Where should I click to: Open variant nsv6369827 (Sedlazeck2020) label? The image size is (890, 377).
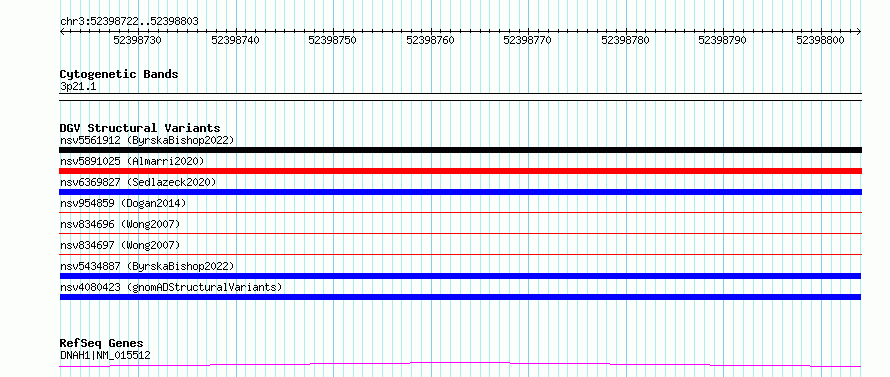(138, 182)
